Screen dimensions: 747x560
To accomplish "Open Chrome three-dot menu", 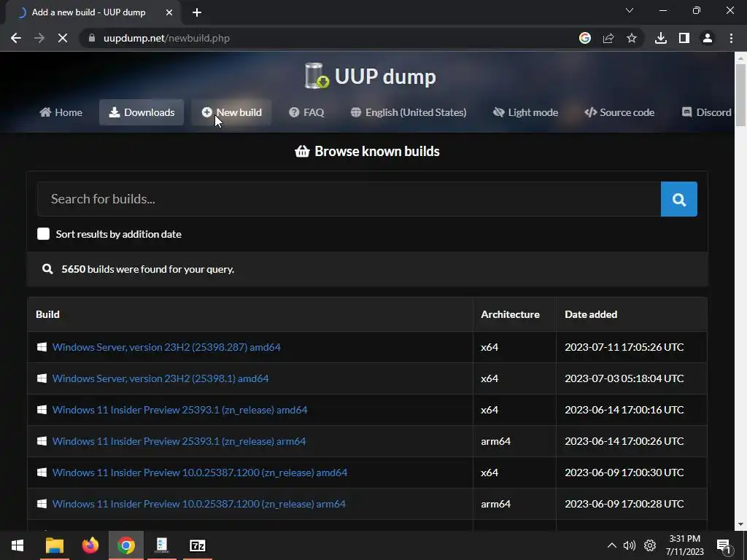I will coord(731,38).
